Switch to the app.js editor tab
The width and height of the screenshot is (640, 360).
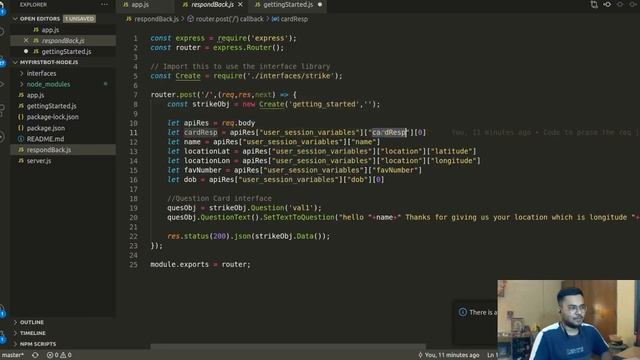(x=140, y=5)
